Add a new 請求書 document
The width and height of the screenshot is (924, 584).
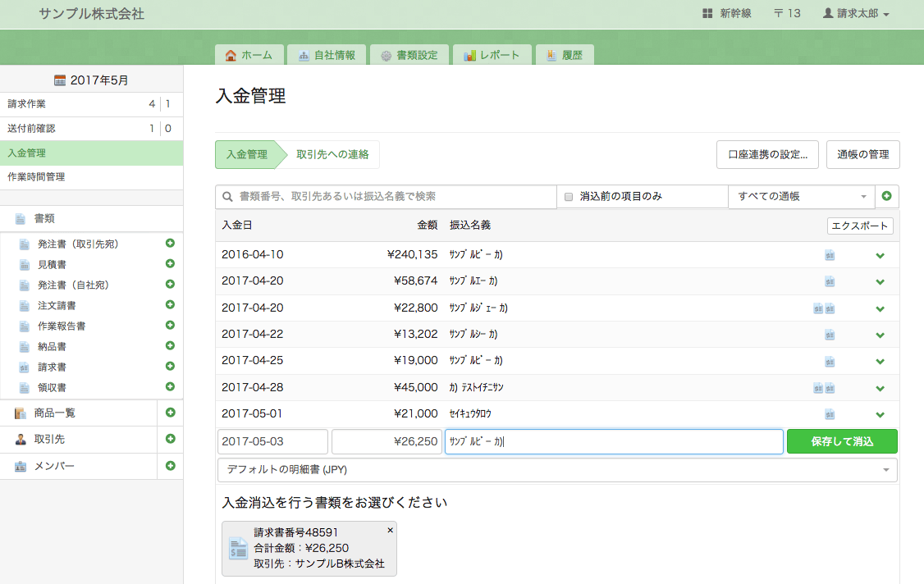coord(170,366)
